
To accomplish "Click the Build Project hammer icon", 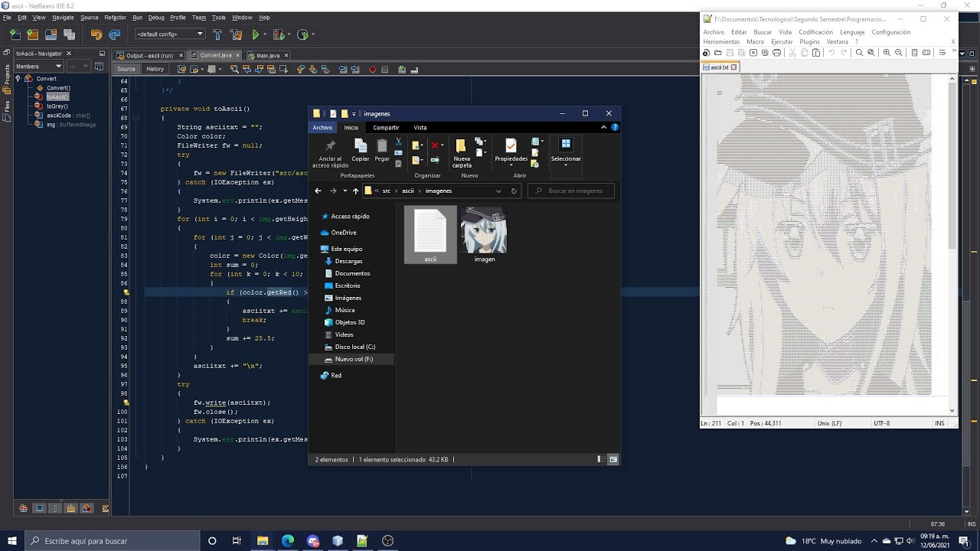I will (x=217, y=34).
